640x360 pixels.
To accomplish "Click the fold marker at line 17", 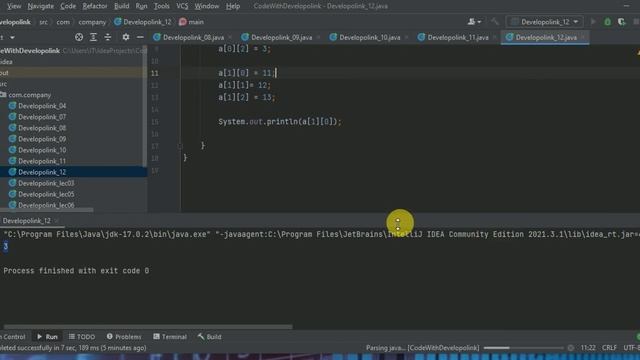I will click(180, 146).
